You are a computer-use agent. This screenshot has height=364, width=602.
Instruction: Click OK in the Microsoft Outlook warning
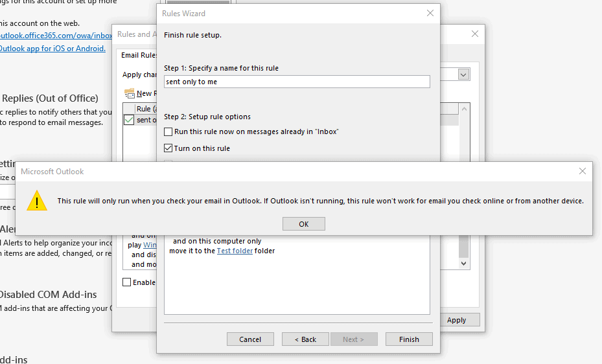click(304, 224)
